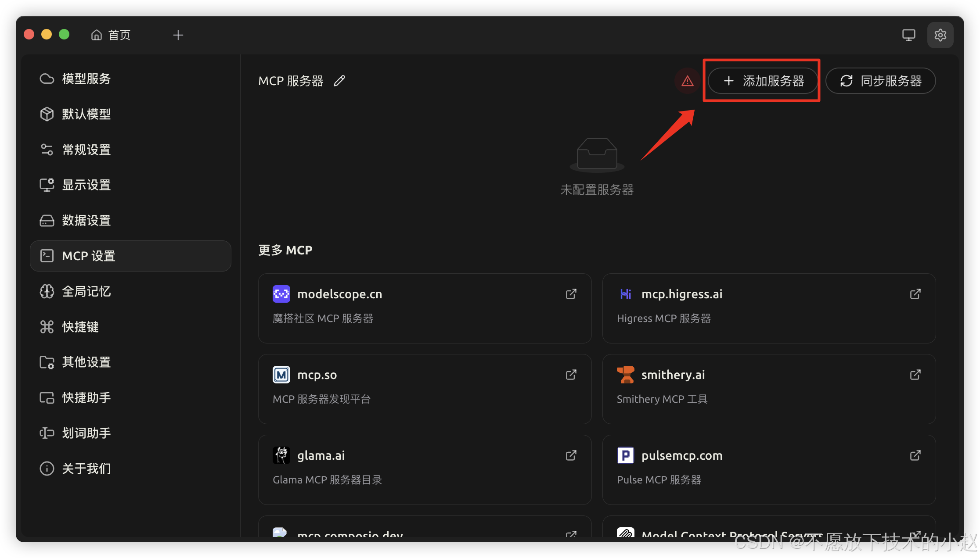Click the command key icon next to 快捷键
This screenshot has width=980, height=558.
[47, 327]
